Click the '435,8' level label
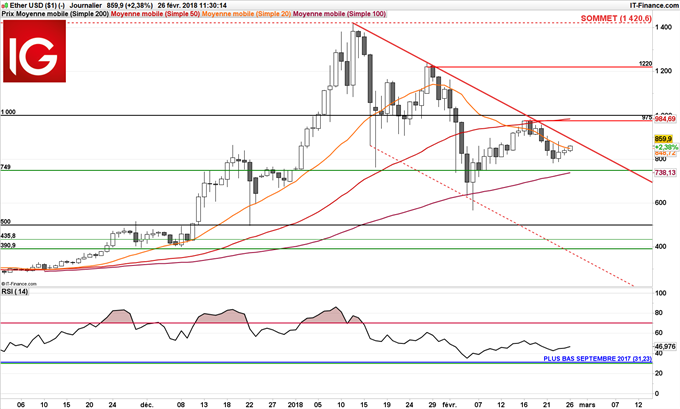The image size is (680, 409). click(x=8, y=236)
